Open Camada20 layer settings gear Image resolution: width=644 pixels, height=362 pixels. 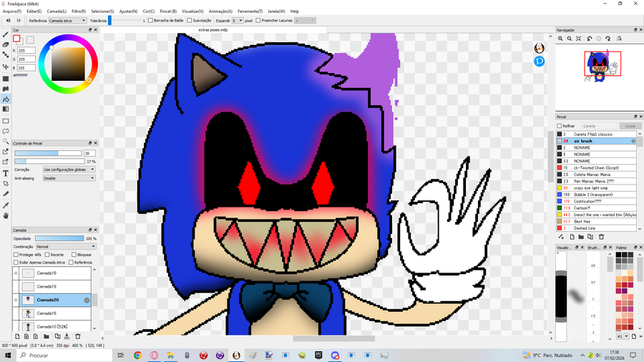pyautogui.click(x=87, y=300)
